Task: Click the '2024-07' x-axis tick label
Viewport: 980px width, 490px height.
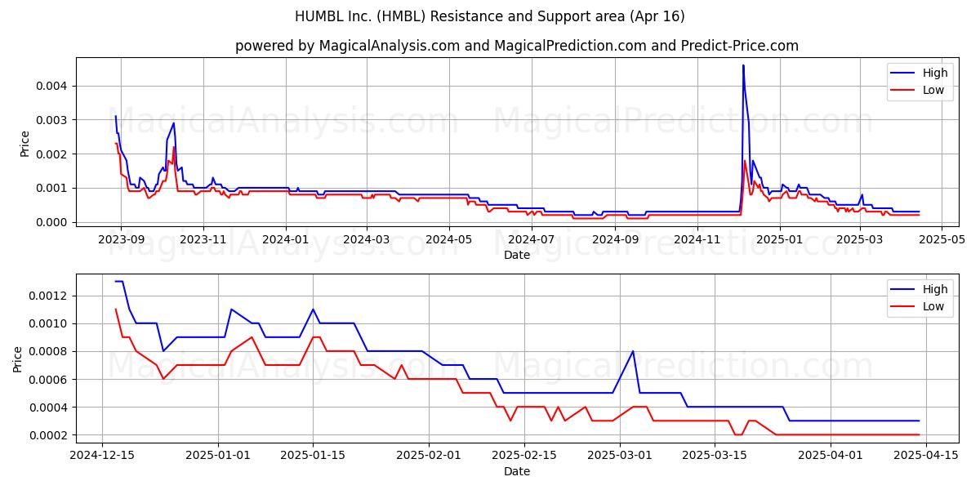Action: point(532,239)
